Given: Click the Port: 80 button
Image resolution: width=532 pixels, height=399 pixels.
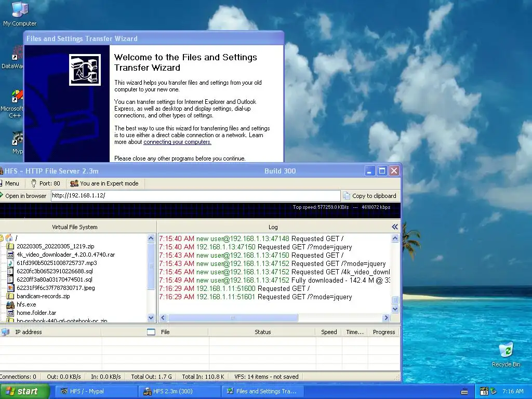Looking at the screenshot, I should pos(46,183).
